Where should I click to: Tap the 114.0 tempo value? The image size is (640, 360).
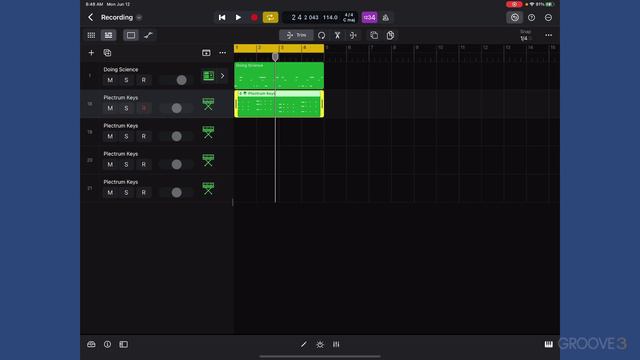(x=330, y=18)
